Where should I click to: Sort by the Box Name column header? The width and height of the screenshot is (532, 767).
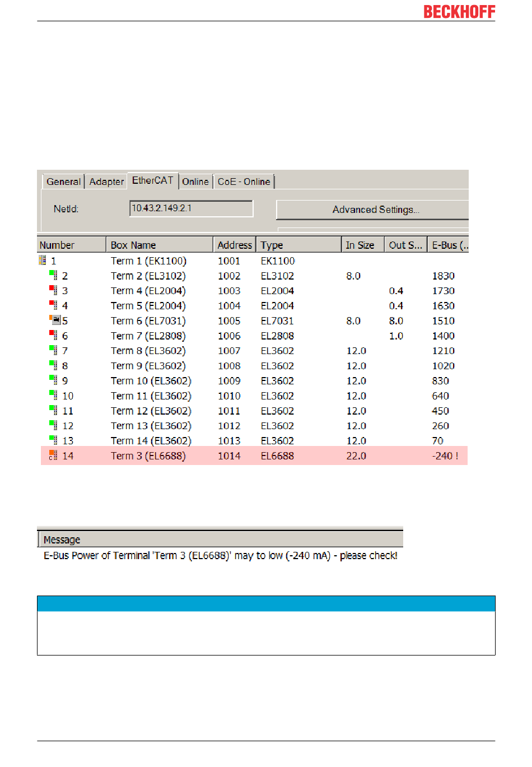pos(160,245)
